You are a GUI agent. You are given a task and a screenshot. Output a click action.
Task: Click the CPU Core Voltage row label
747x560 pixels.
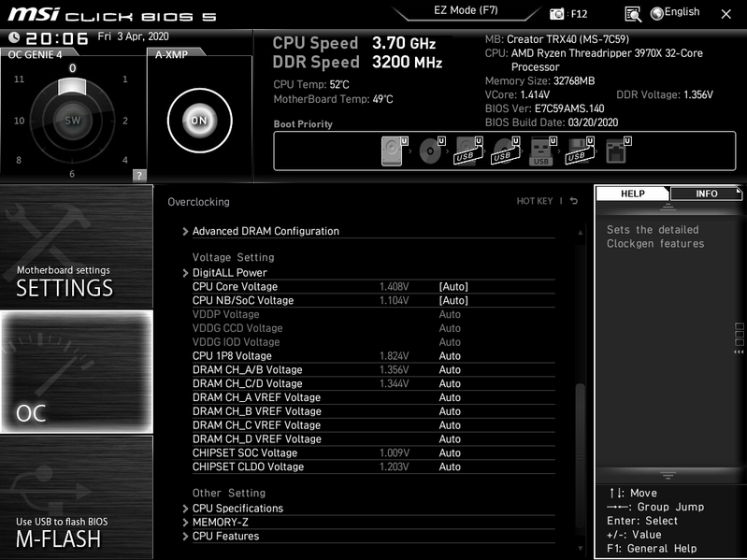tap(235, 287)
